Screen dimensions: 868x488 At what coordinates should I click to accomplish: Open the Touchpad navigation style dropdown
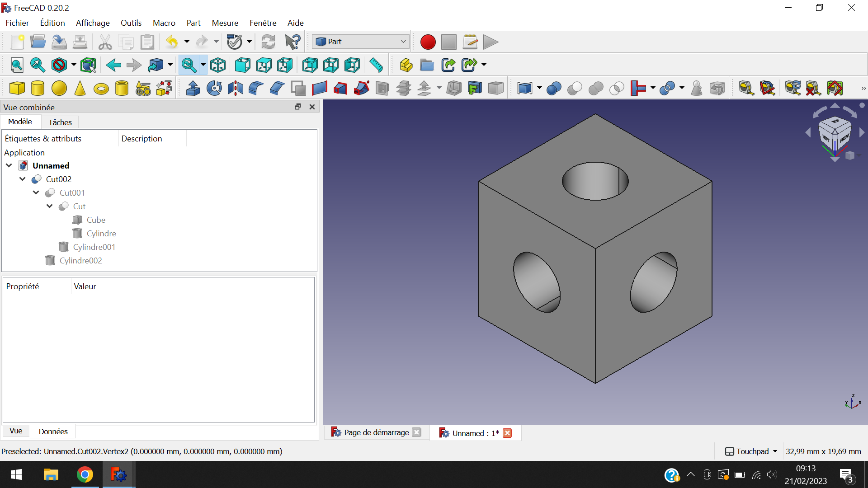click(751, 451)
